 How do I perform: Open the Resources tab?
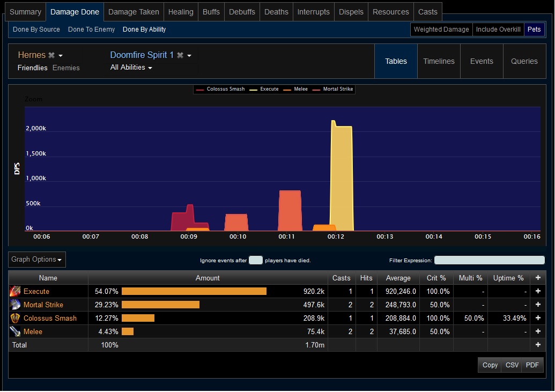[391, 12]
